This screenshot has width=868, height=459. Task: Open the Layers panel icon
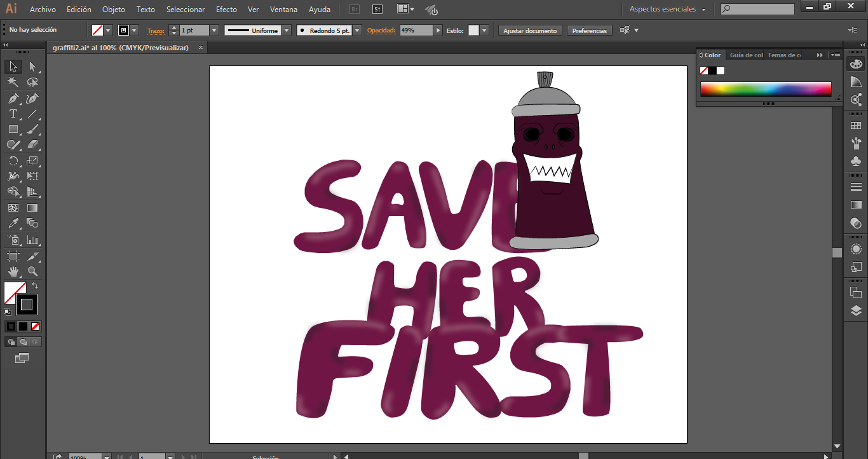pyautogui.click(x=856, y=311)
